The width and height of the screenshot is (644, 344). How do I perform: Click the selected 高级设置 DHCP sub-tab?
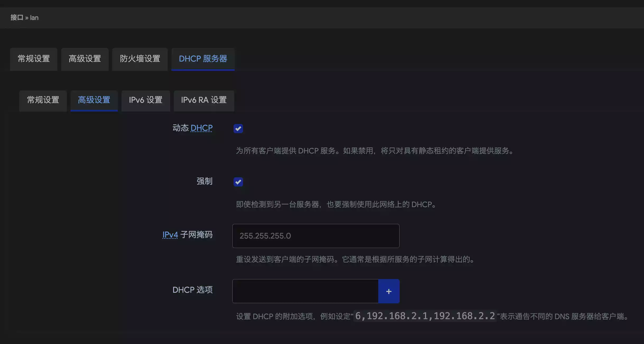coord(94,100)
